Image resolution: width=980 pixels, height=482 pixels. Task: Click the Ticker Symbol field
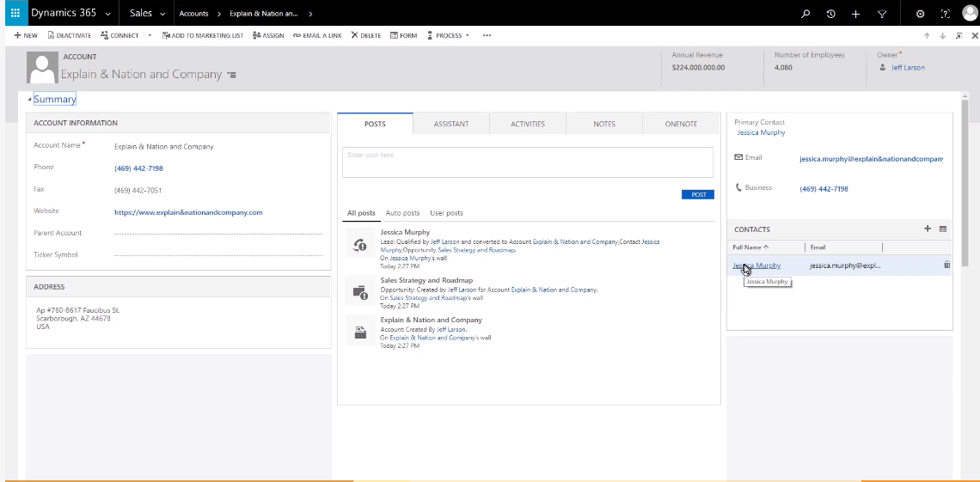218,254
